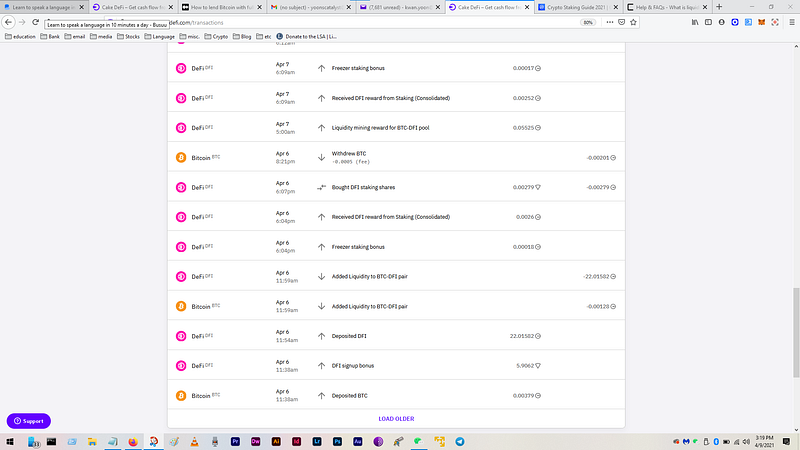The width and height of the screenshot is (800, 450).
Task: Click the 80% zoom level indicator
Action: tap(588, 22)
